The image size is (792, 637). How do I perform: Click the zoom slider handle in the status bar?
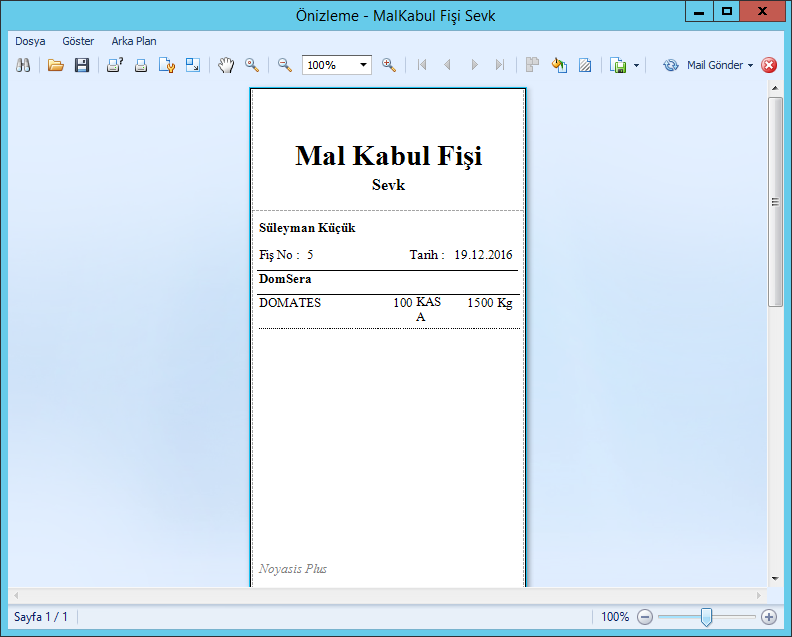pos(706,617)
